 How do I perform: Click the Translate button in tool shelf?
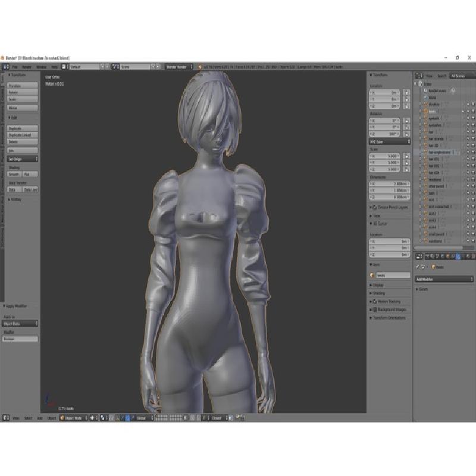tap(23, 86)
